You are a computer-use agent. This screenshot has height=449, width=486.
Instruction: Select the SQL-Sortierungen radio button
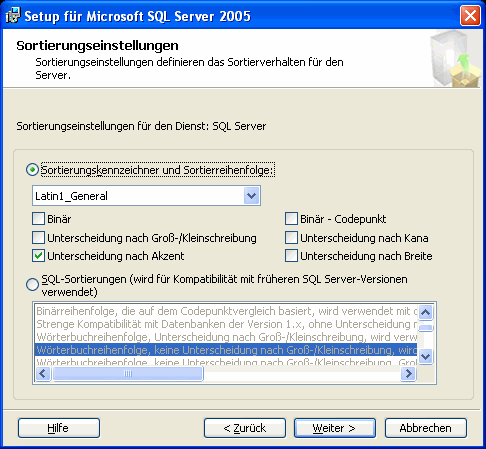pos(32,284)
